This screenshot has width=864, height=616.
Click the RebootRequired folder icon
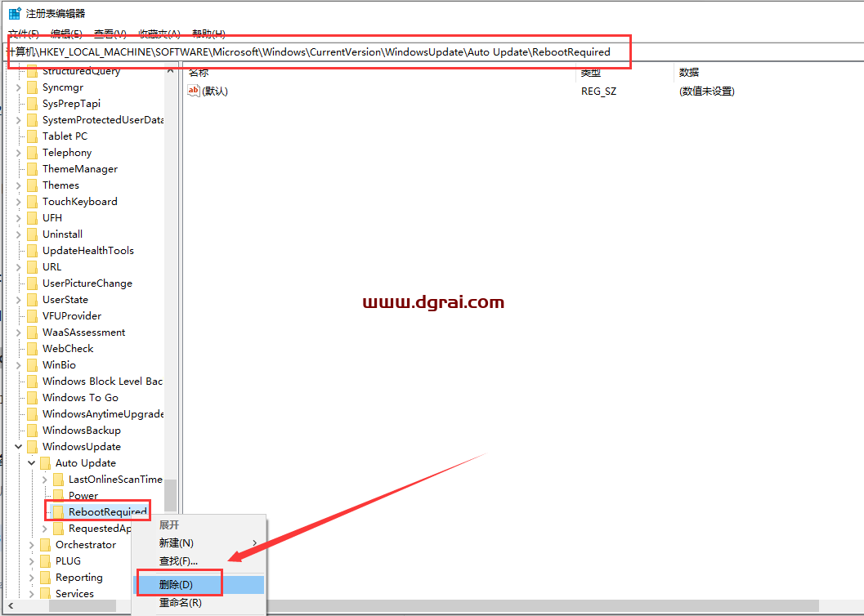coord(58,512)
